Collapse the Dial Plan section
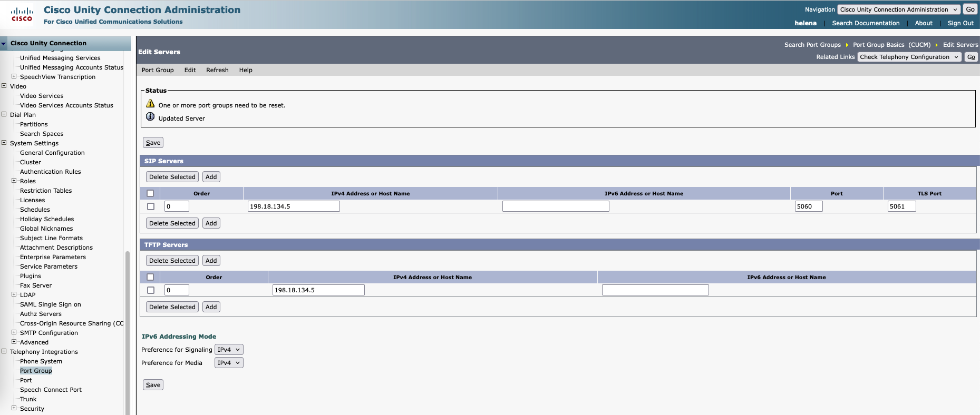 (4, 114)
